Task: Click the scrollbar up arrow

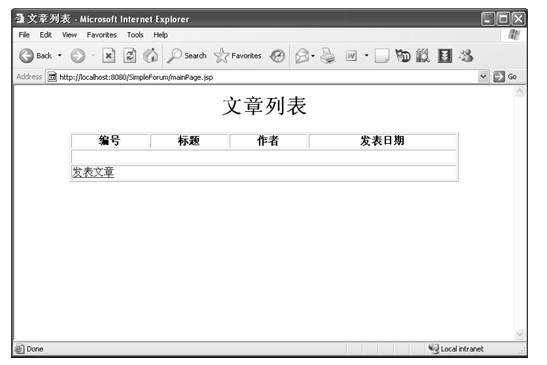Action: click(520, 91)
